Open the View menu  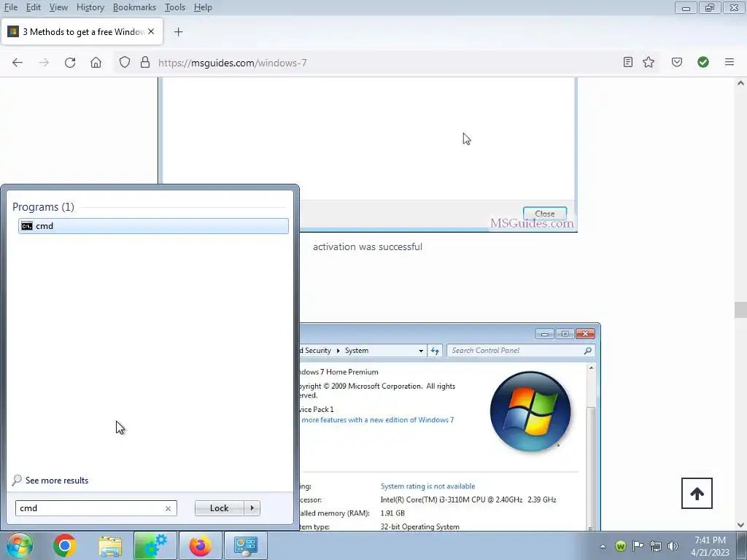(x=58, y=7)
